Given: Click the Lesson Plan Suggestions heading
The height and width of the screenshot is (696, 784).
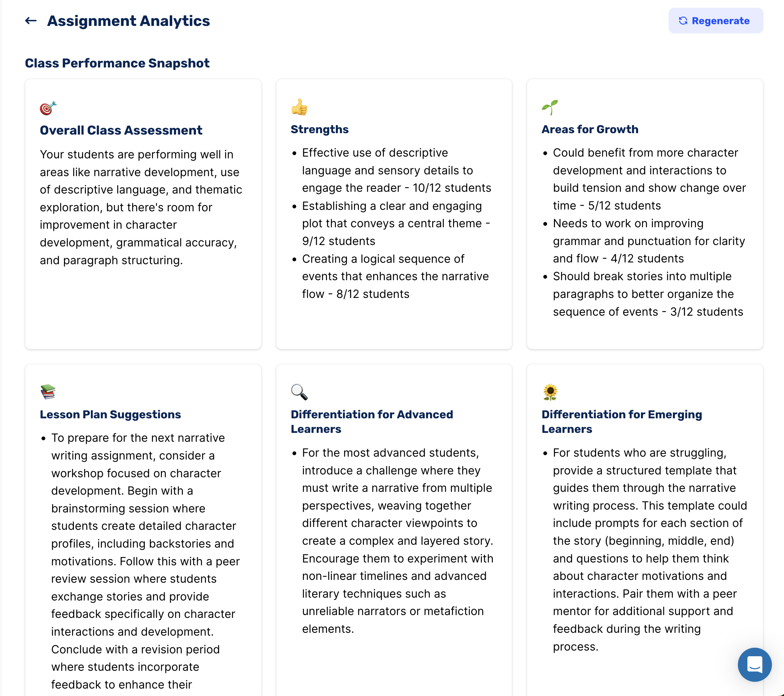Looking at the screenshot, I should coord(110,414).
